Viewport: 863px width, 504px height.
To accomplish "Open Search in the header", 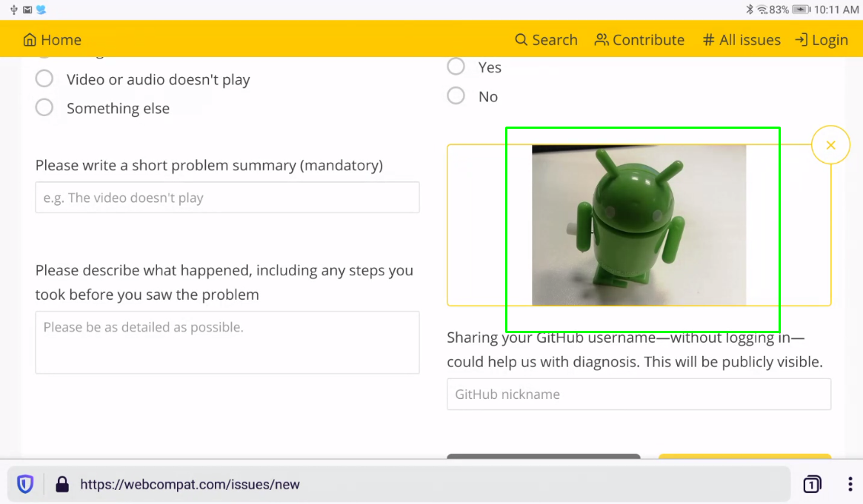I will tap(546, 39).
